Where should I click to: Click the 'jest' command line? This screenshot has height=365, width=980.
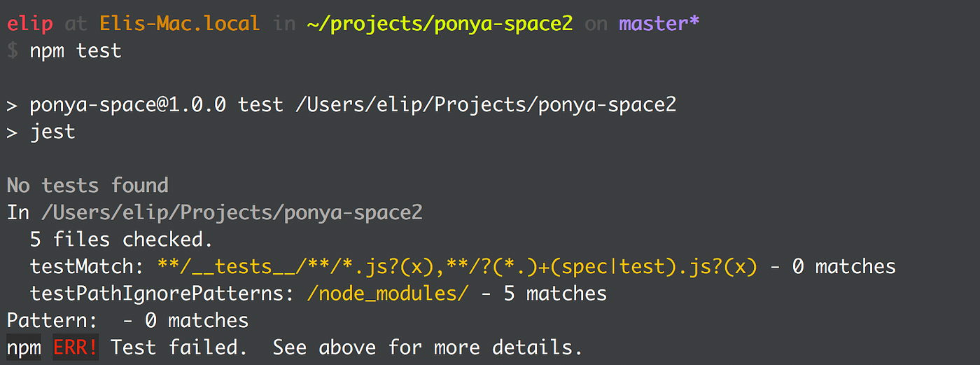(41, 132)
